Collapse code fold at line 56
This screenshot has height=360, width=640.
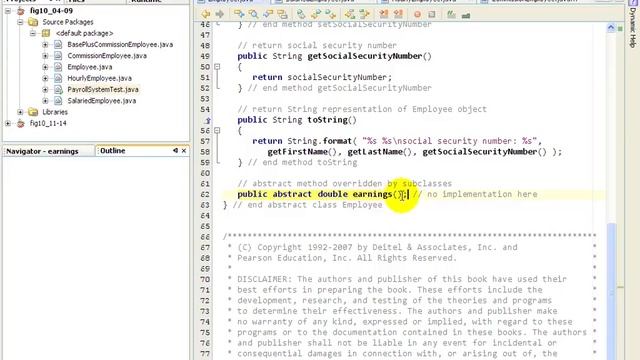coord(217,131)
